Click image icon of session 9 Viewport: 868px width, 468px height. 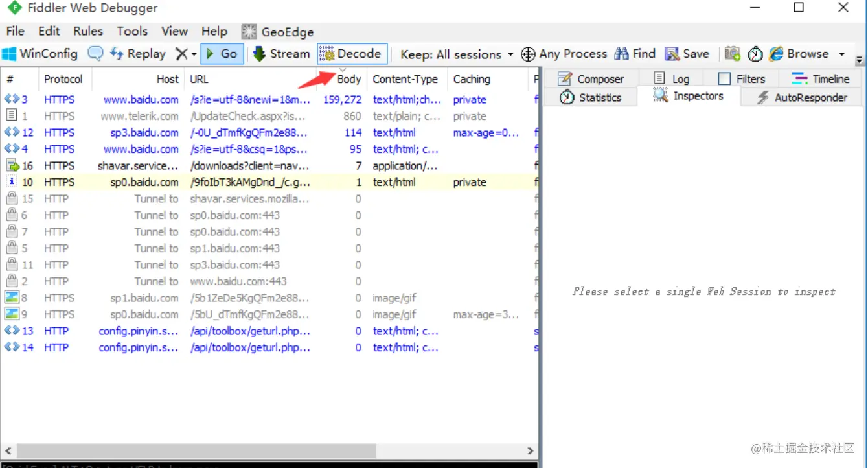click(x=12, y=314)
